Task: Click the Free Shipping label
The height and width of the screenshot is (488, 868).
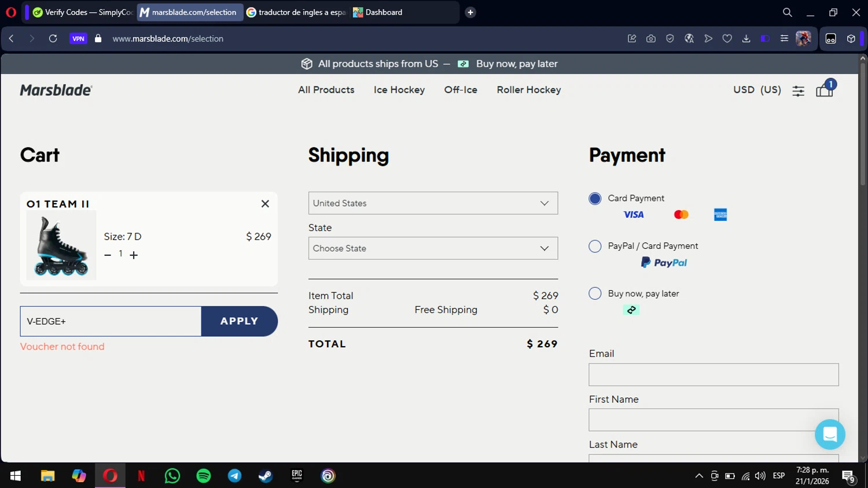Action: point(446,310)
